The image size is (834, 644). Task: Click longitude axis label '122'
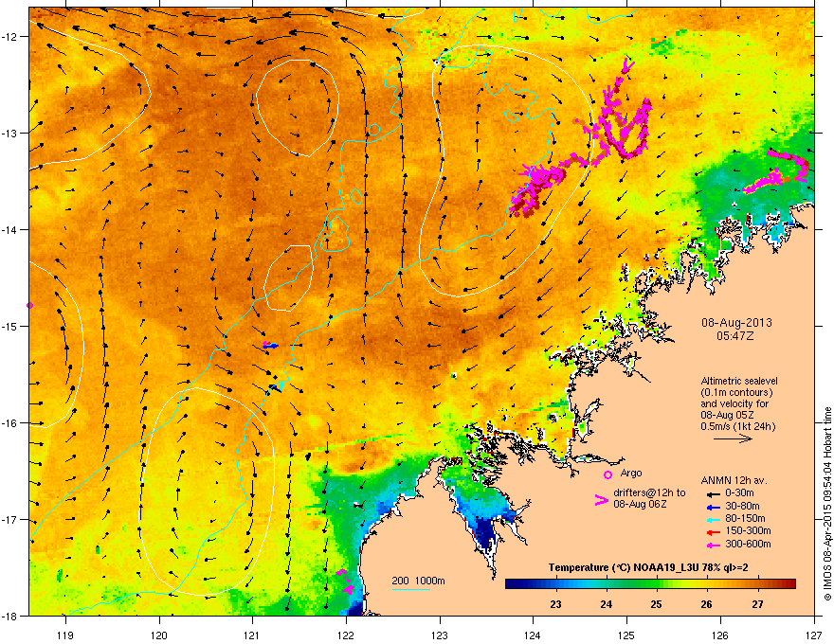coord(346,635)
